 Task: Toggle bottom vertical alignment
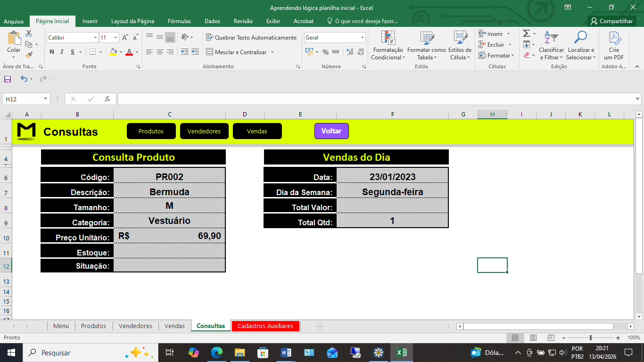coord(170,37)
